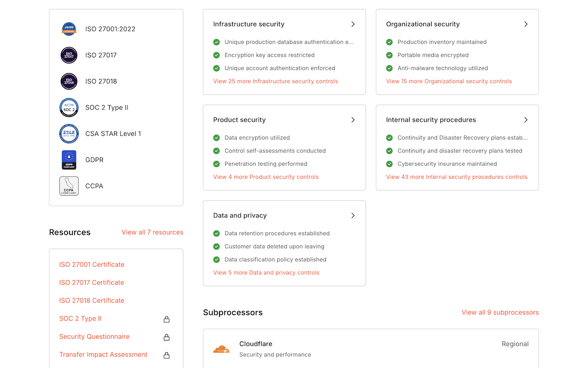This screenshot has height=368, width=588.
Task: Select the Cloudflare logo icon
Action: pos(222,347)
